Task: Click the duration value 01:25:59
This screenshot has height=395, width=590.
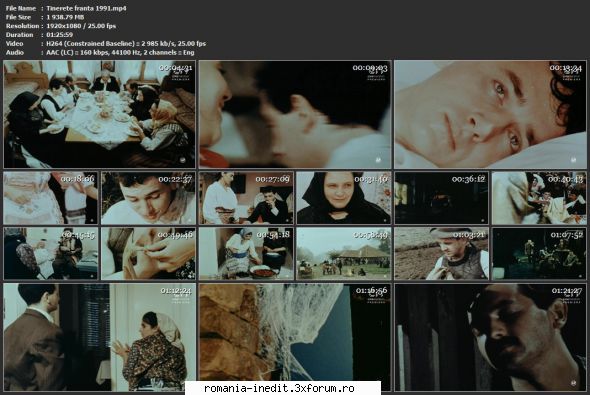Action: [59, 35]
